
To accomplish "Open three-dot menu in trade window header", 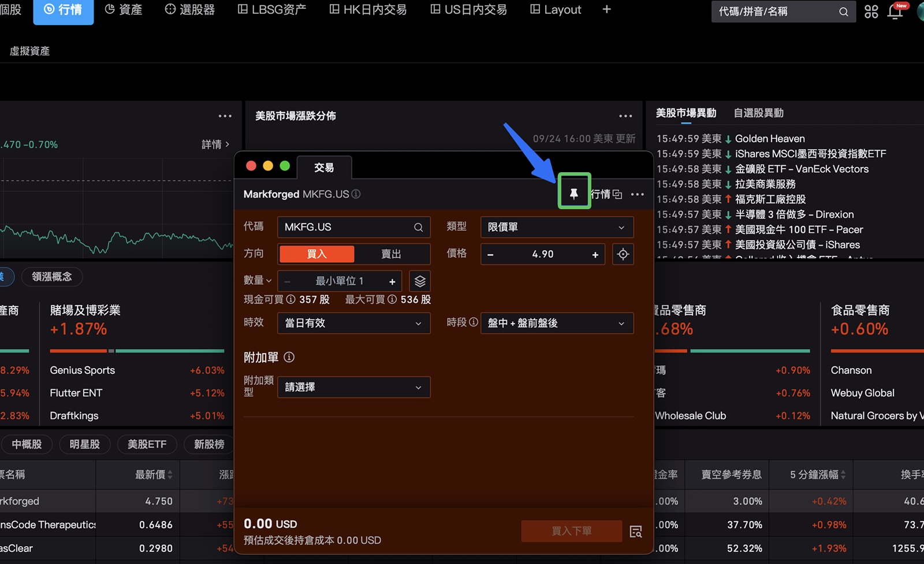I will 638,195.
